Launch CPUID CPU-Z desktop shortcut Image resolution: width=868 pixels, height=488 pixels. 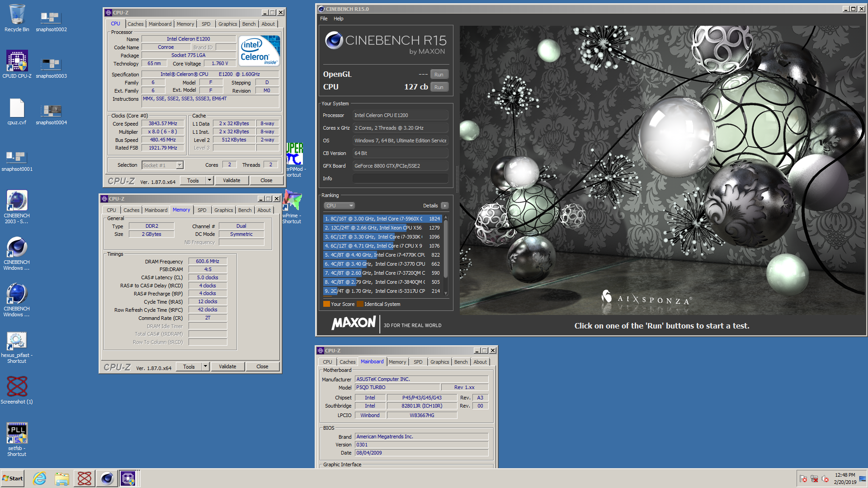pos(17,64)
